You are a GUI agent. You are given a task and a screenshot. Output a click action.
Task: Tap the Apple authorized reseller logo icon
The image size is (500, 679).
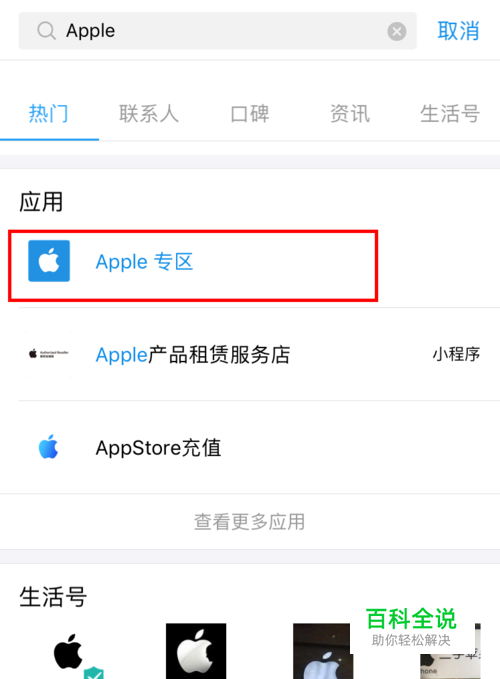tap(49, 354)
